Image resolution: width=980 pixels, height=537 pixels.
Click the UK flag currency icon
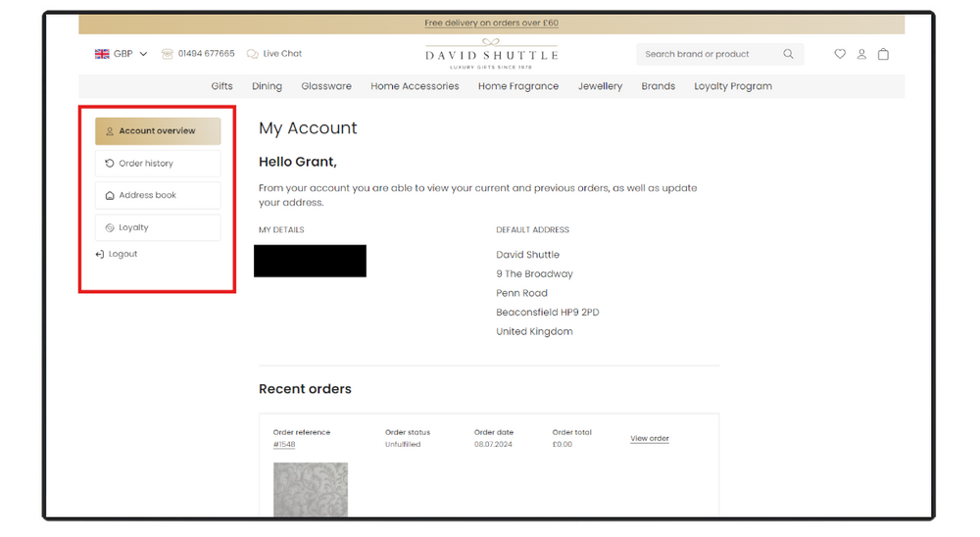[x=102, y=54]
